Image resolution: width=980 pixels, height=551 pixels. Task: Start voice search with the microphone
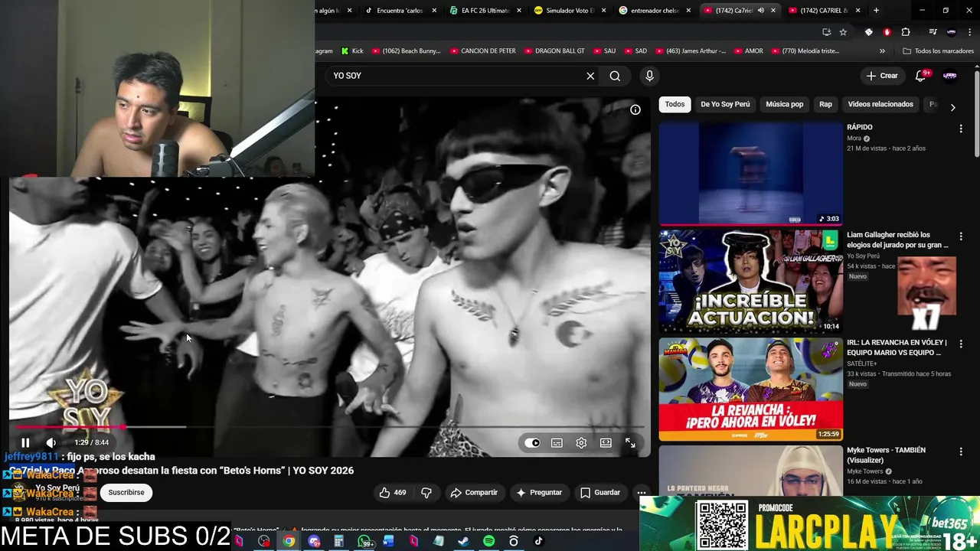649,76
